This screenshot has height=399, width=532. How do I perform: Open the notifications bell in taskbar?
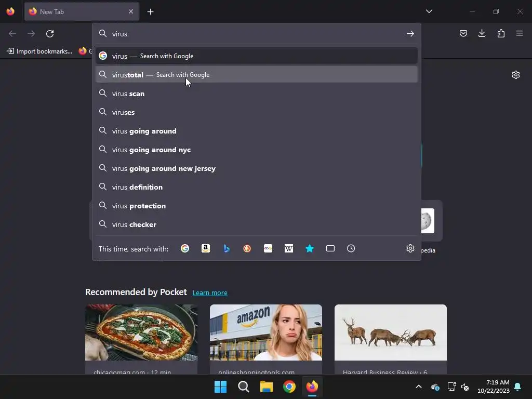(x=518, y=387)
